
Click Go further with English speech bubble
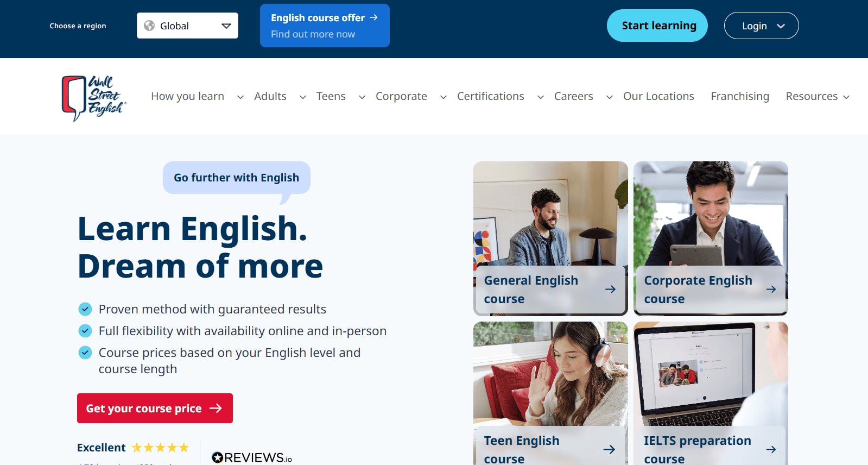pyautogui.click(x=237, y=178)
